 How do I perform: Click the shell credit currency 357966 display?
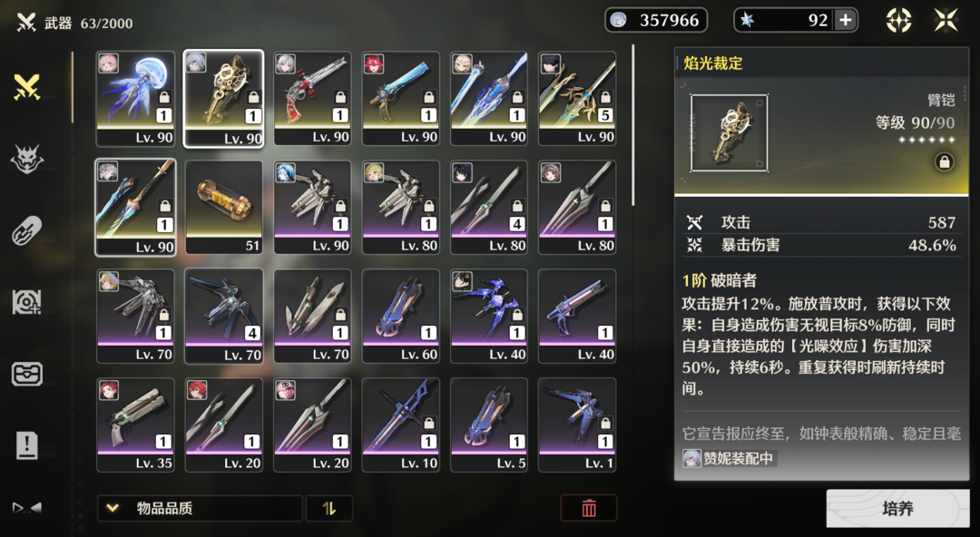(x=656, y=20)
